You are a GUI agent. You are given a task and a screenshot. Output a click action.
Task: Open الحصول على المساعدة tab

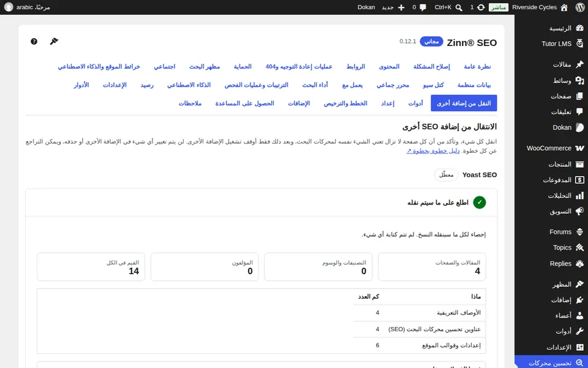(x=245, y=103)
